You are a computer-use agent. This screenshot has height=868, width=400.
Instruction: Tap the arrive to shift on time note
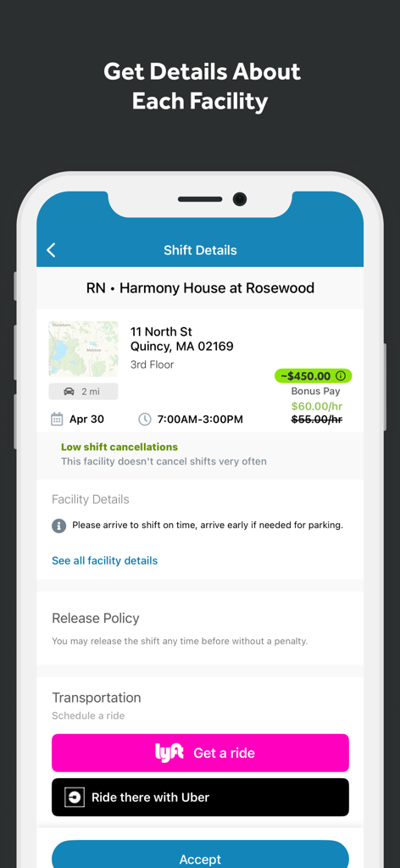coord(208,526)
